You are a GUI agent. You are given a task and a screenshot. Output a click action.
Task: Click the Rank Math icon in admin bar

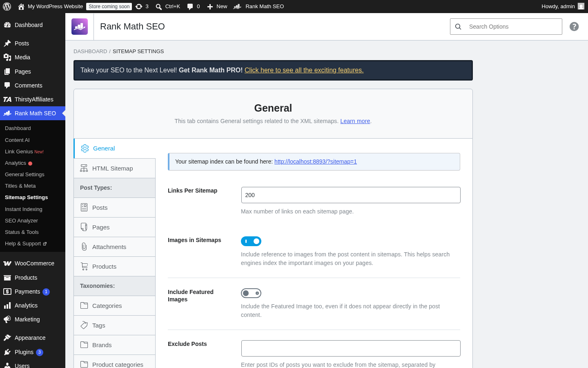pyautogui.click(x=237, y=7)
